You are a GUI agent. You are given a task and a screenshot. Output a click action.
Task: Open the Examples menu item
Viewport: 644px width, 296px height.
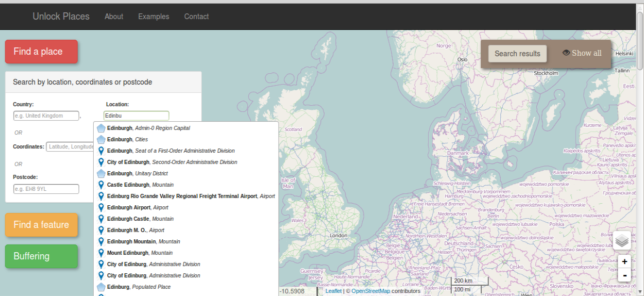click(x=154, y=17)
